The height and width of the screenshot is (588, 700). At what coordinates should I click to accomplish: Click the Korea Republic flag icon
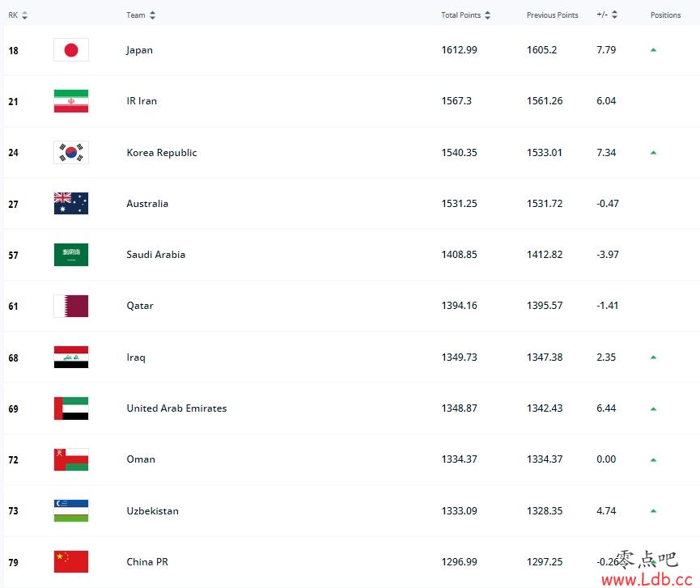[x=71, y=152]
